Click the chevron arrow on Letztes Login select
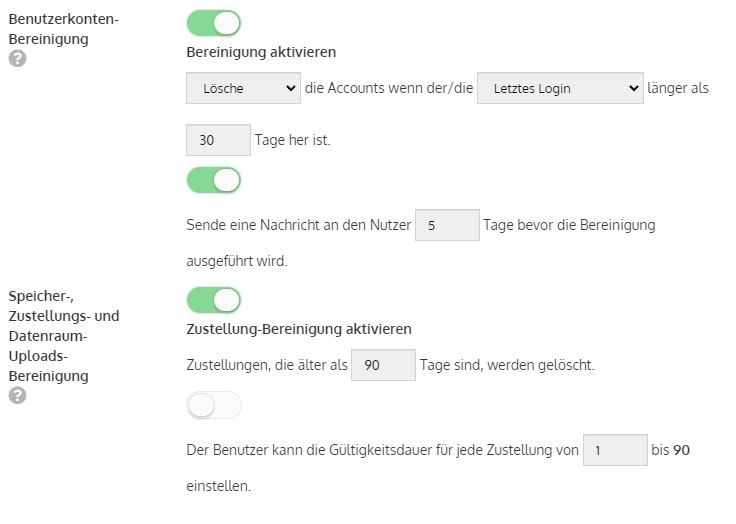This screenshot has height=524, width=736. pyautogui.click(x=633, y=88)
